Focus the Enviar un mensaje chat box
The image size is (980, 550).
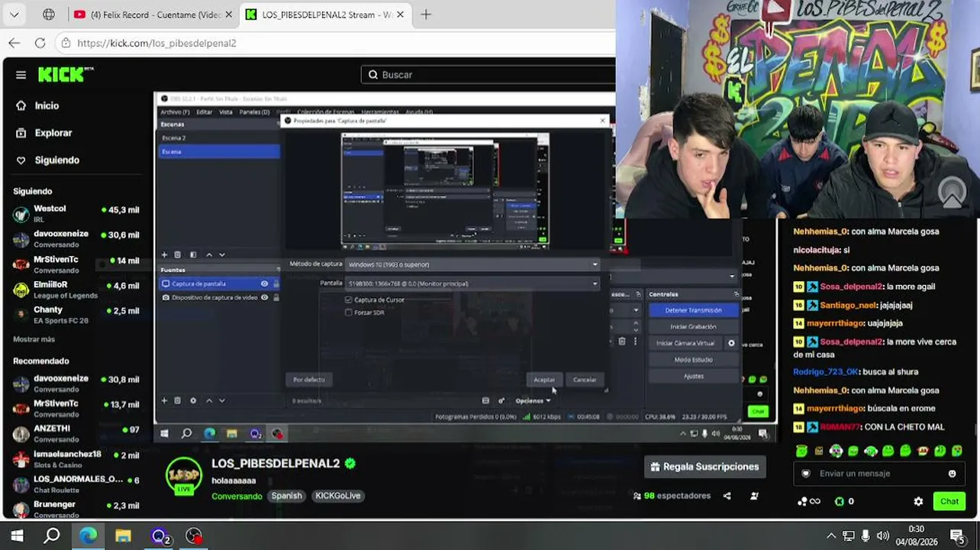tap(878, 474)
